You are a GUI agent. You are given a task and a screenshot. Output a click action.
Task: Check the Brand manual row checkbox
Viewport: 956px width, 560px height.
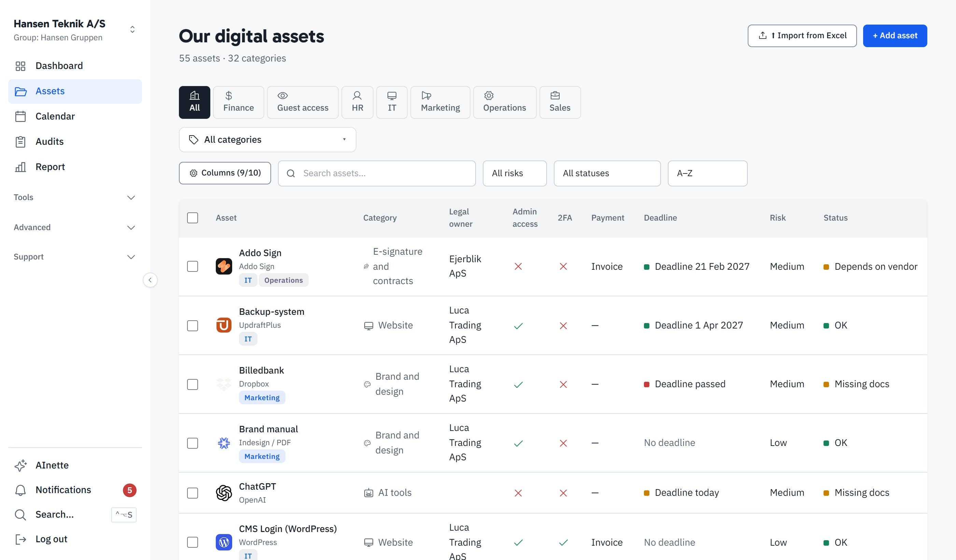(x=193, y=443)
